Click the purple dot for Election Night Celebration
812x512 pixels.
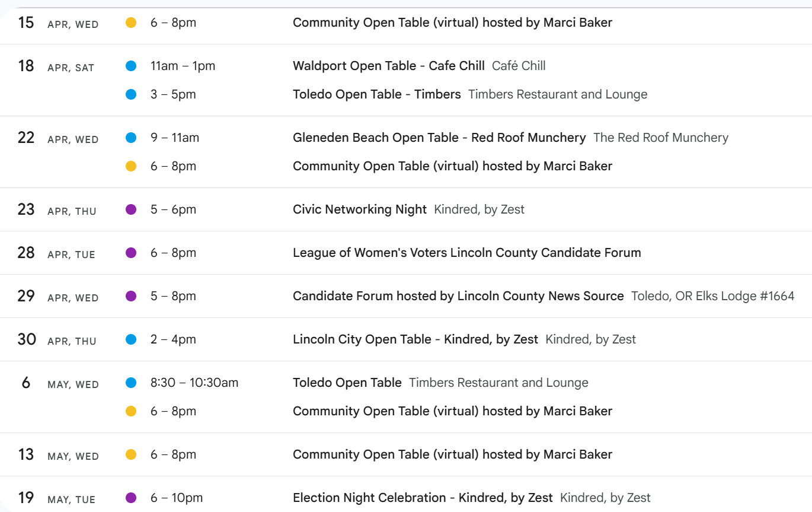[x=131, y=498]
